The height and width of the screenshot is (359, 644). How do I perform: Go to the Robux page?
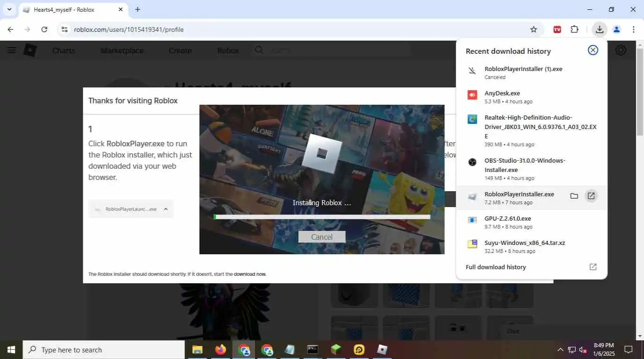point(228,50)
